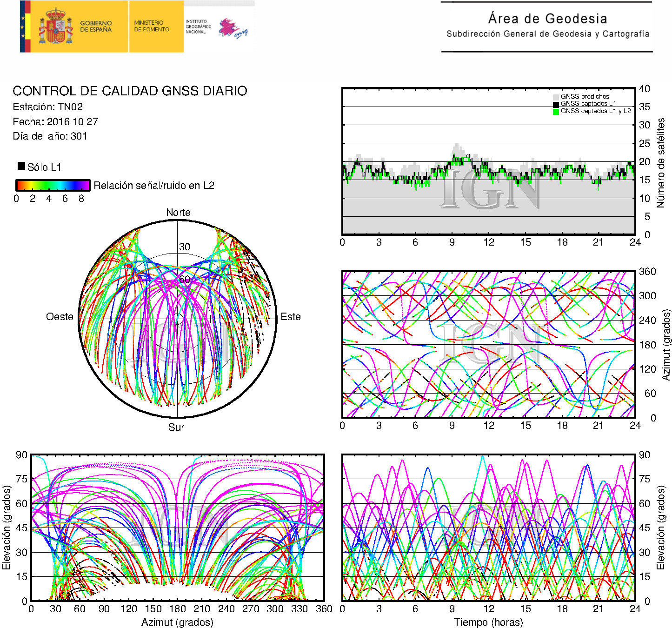Click the Sólo L1 legend label
This screenshot has height=628, width=672.
pos(44,167)
